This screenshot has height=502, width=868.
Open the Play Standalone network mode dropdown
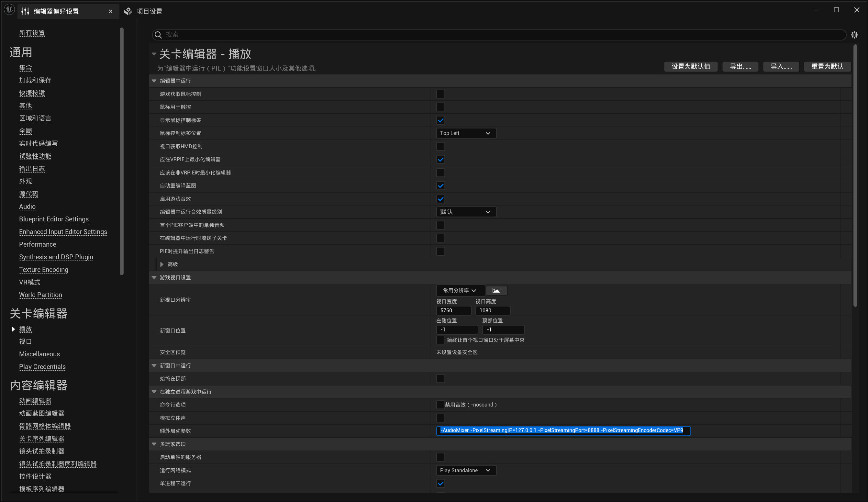(x=466, y=470)
